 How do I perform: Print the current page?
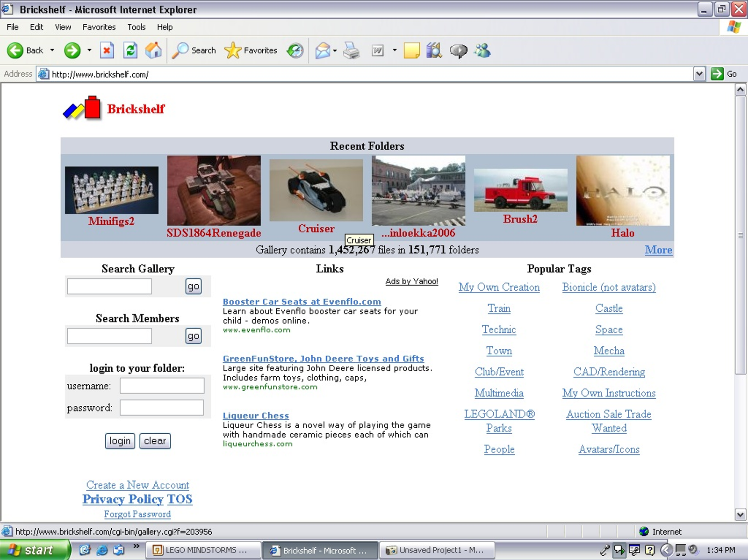pos(351,50)
